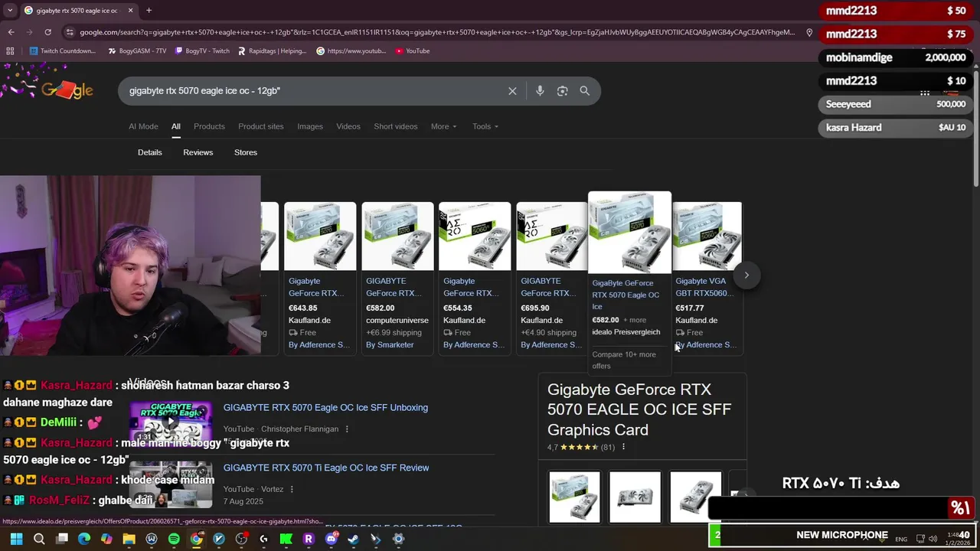
Task: Open the BogyGASM - 7TV bookmark
Action: coord(137,51)
